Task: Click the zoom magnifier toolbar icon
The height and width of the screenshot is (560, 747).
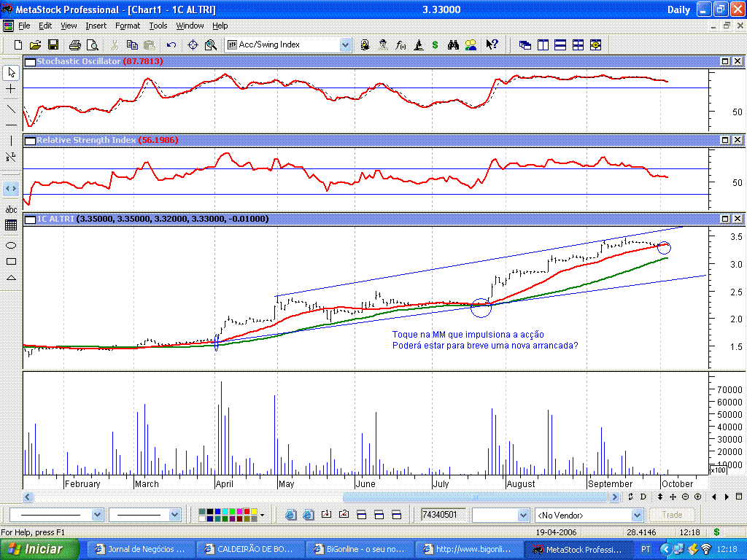Action: [211, 44]
